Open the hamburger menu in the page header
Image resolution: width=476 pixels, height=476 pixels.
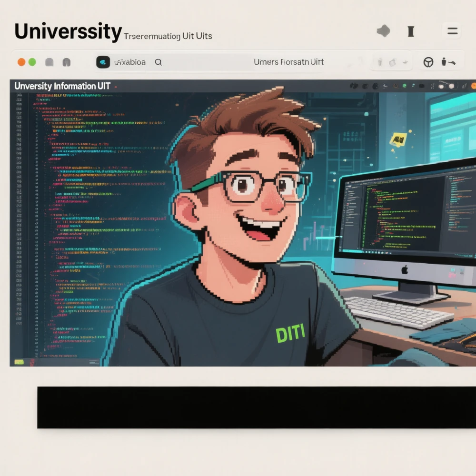pos(452,31)
